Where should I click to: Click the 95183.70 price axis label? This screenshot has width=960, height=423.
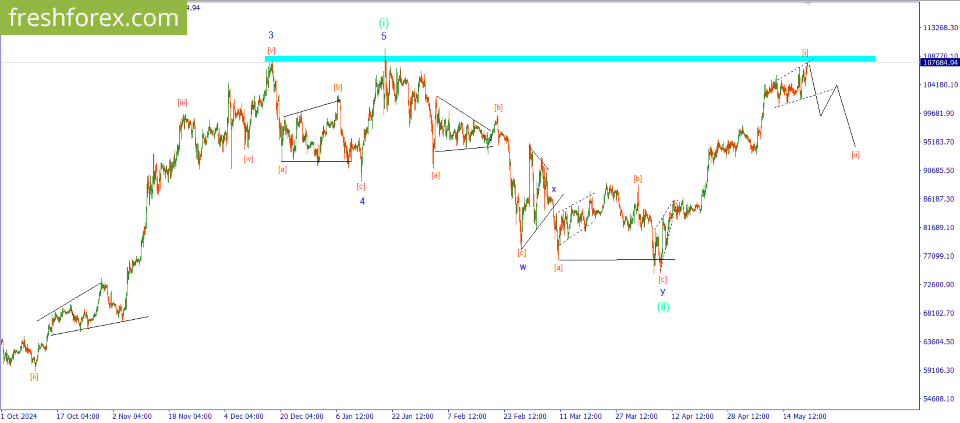coord(940,142)
